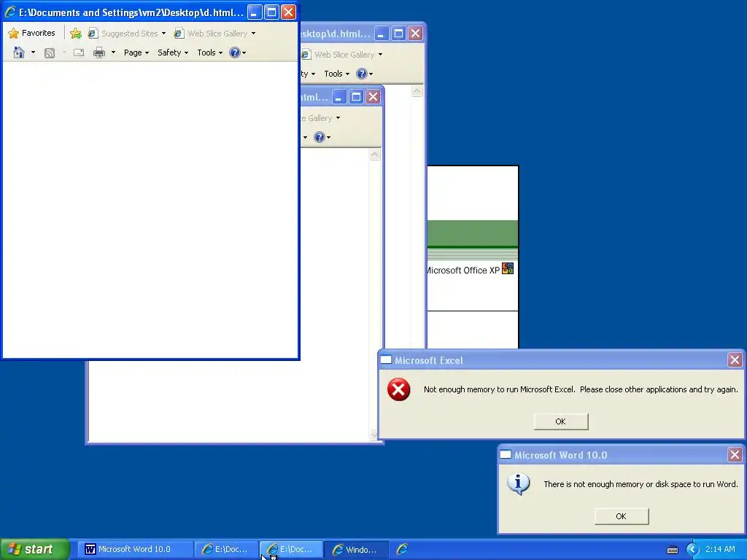Maximize the second IE window
The image size is (747, 560).
coord(398,34)
